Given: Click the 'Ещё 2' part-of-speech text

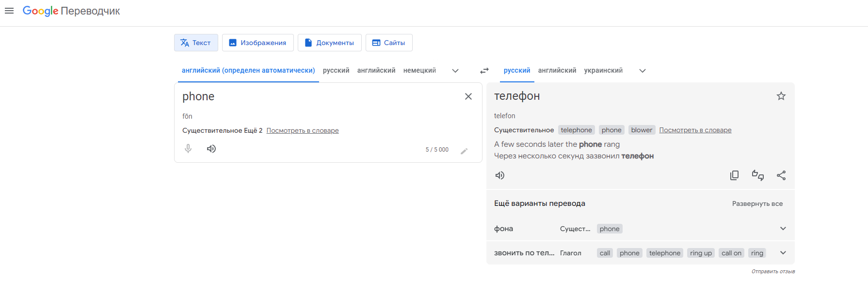Looking at the screenshot, I should point(253,130).
